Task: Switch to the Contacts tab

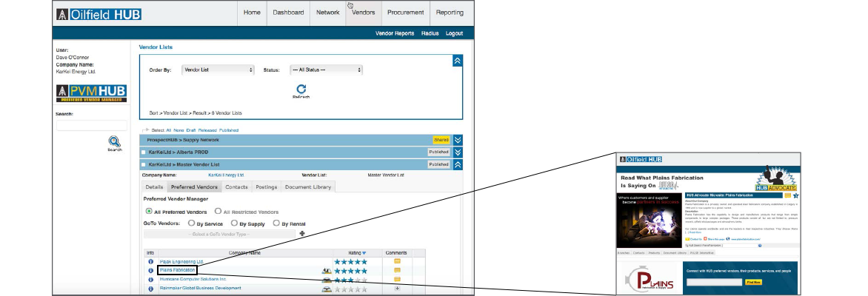Action: tap(236, 187)
